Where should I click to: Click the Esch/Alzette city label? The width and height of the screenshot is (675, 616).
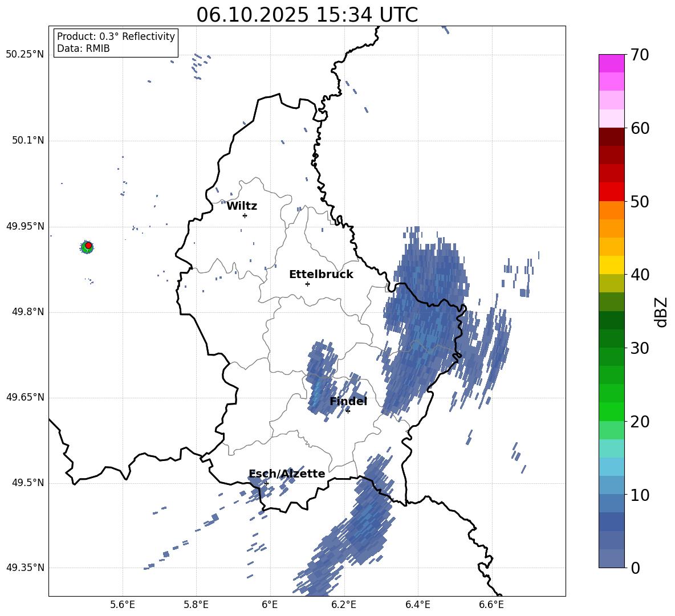pos(287,474)
